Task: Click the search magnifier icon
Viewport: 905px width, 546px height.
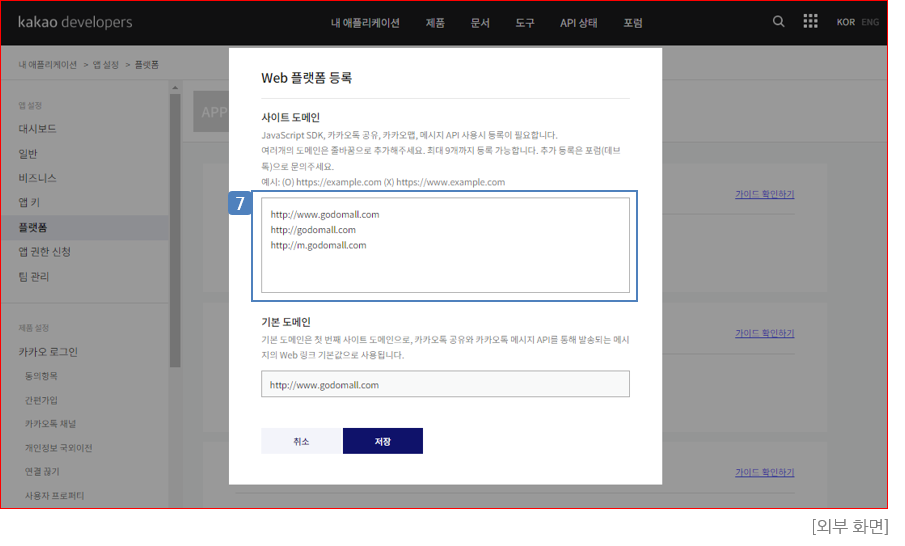Action: (779, 22)
